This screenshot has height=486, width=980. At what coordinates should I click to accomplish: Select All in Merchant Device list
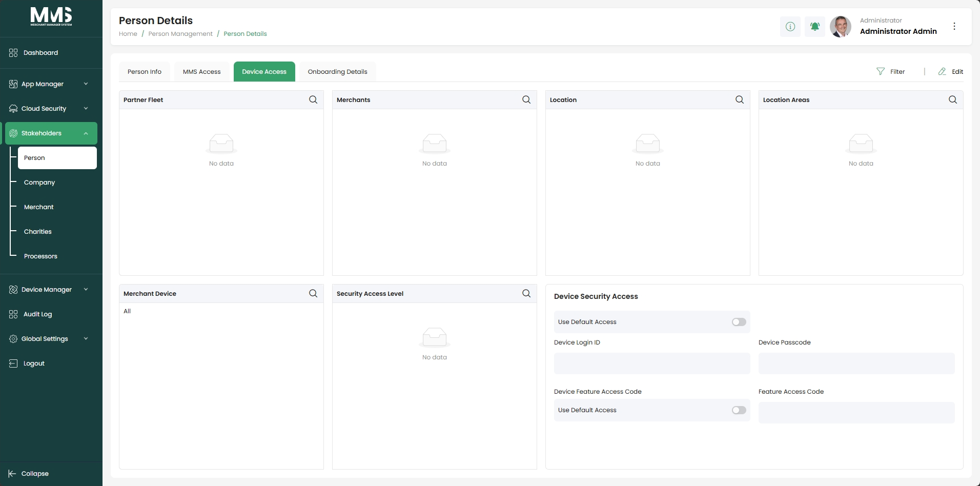click(x=127, y=311)
